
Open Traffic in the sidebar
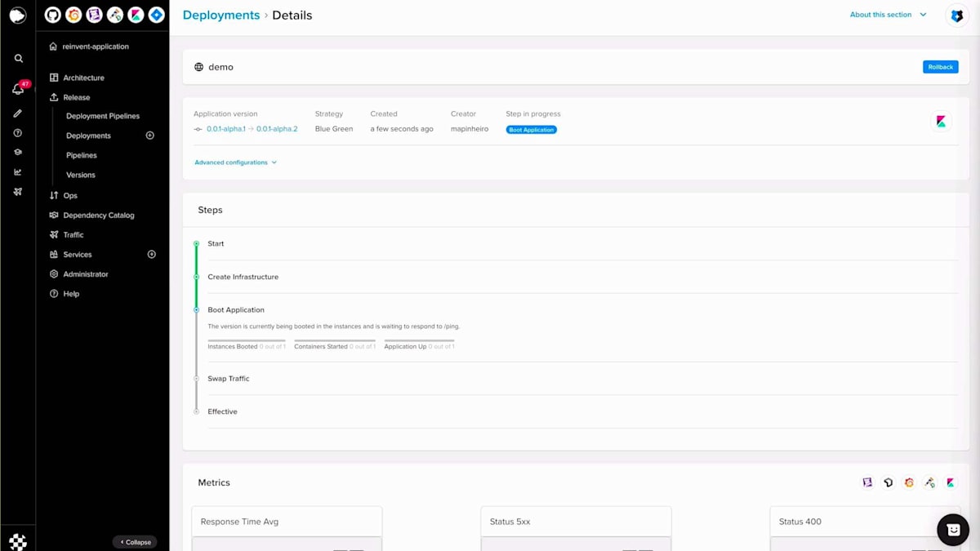tap(73, 235)
